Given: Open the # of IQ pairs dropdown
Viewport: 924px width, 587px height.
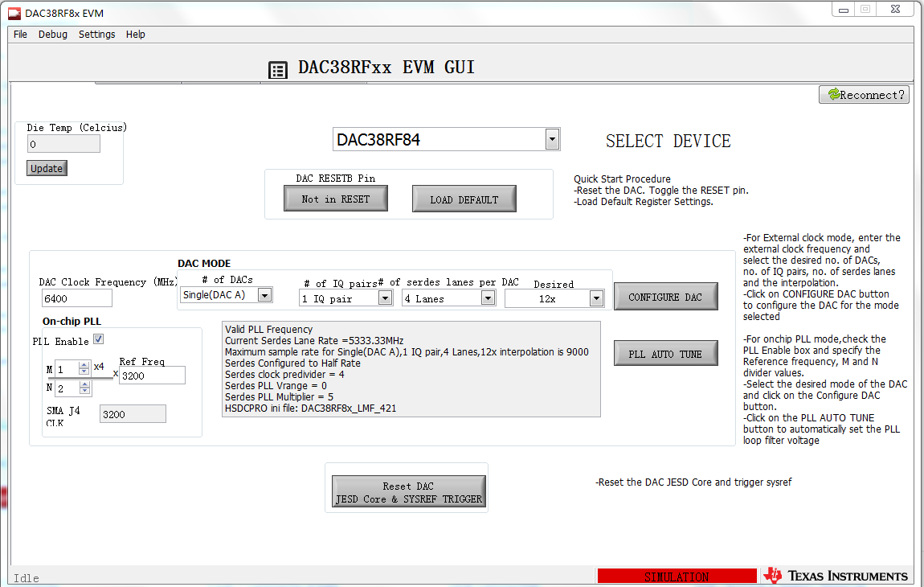Looking at the screenshot, I should point(386,298).
